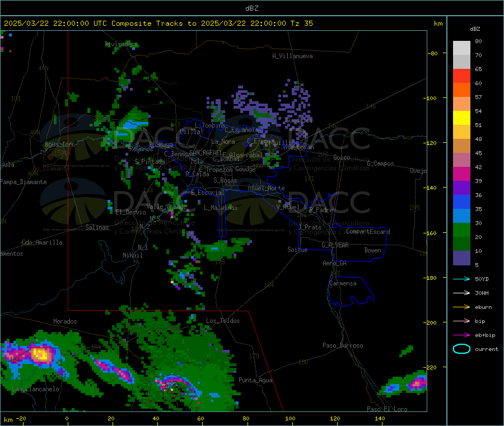Click the yellow eburn arrow legend icon

click(x=461, y=307)
